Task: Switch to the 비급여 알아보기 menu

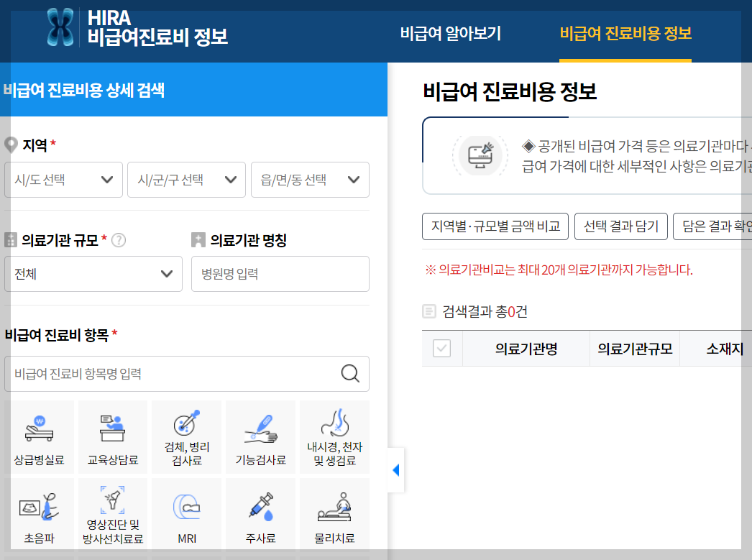Action: 449,33
